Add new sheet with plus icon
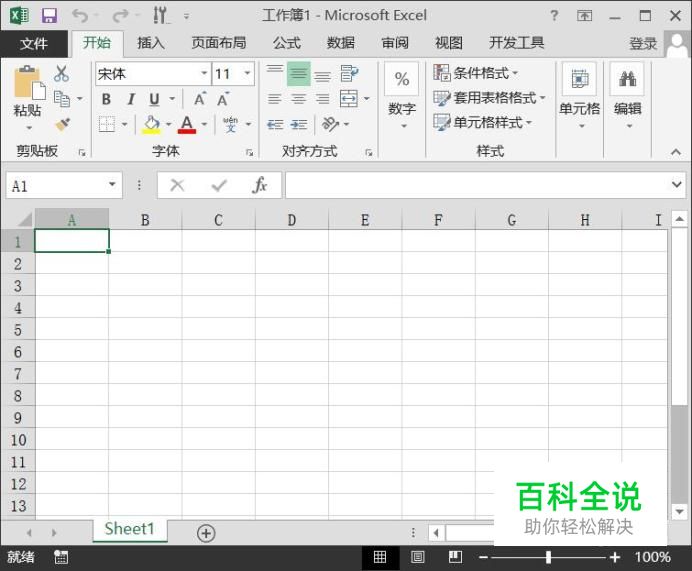 (206, 533)
